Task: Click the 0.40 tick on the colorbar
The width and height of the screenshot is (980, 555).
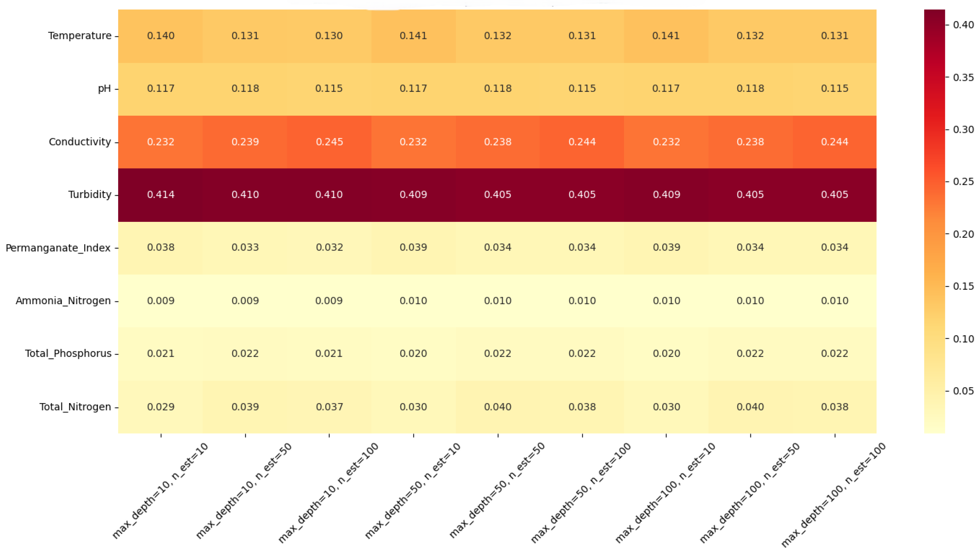Action: (x=963, y=25)
